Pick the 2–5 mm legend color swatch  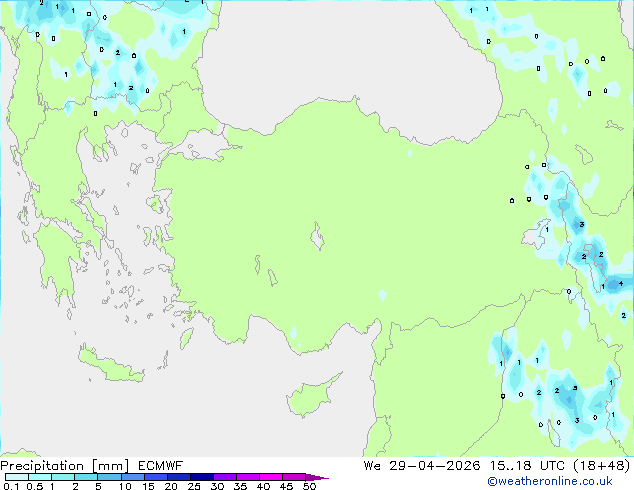[x=86, y=477]
